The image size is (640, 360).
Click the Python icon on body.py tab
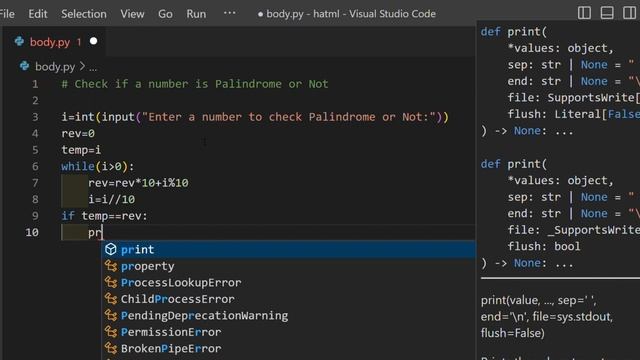(19, 41)
